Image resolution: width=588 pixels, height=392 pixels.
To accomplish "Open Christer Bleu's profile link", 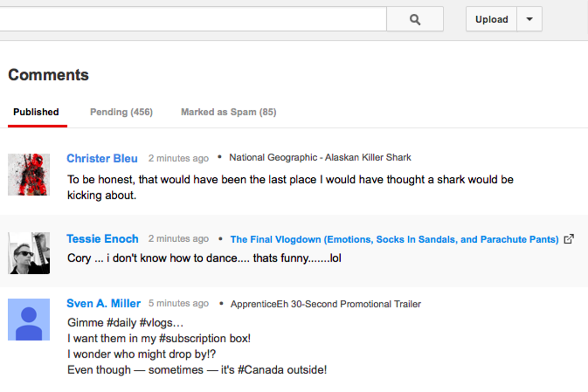I will click(x=102, y=159).
